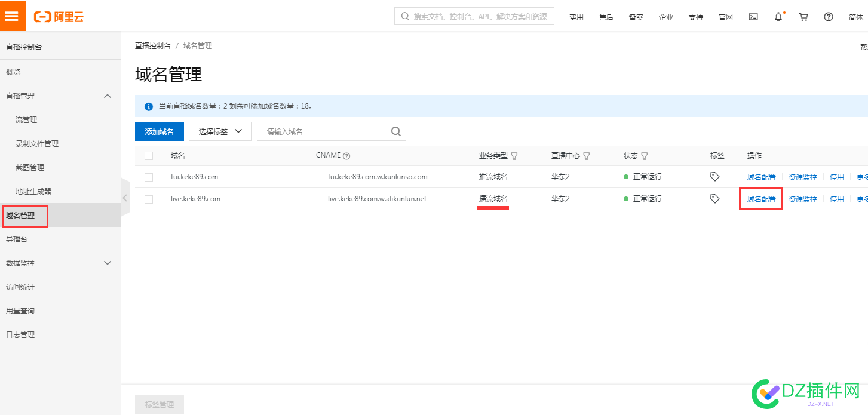
Task: Open the 售后 top menu
Action: (x=606, y=17)
